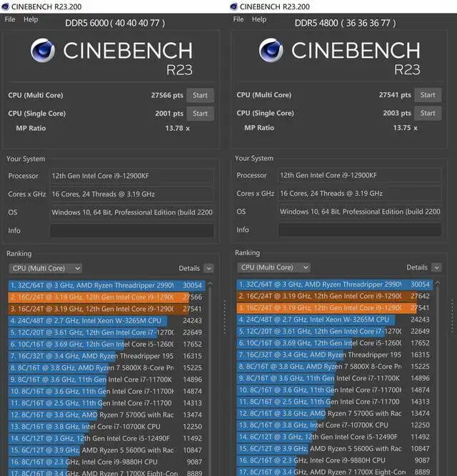The image size is (457, 476).
Task: Select Xeon W-3265M row in right ranking
Action: (x=335, y=319)
